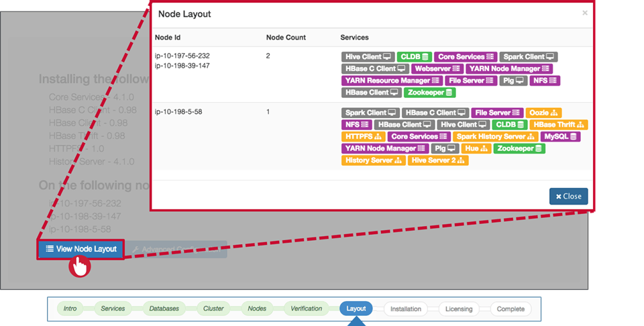Click the Webserver service badge
The image size is (644, 326).
437,68
